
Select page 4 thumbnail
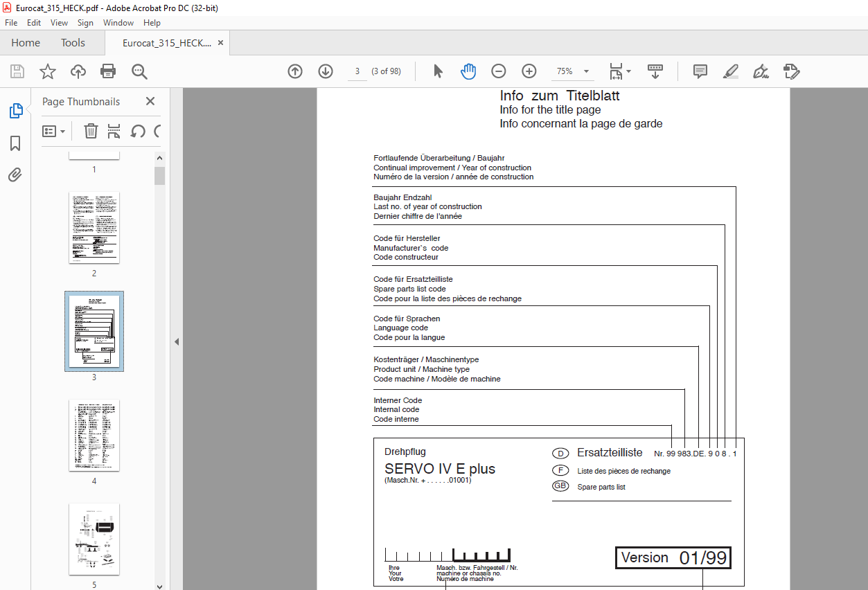[x=94, y=436]
